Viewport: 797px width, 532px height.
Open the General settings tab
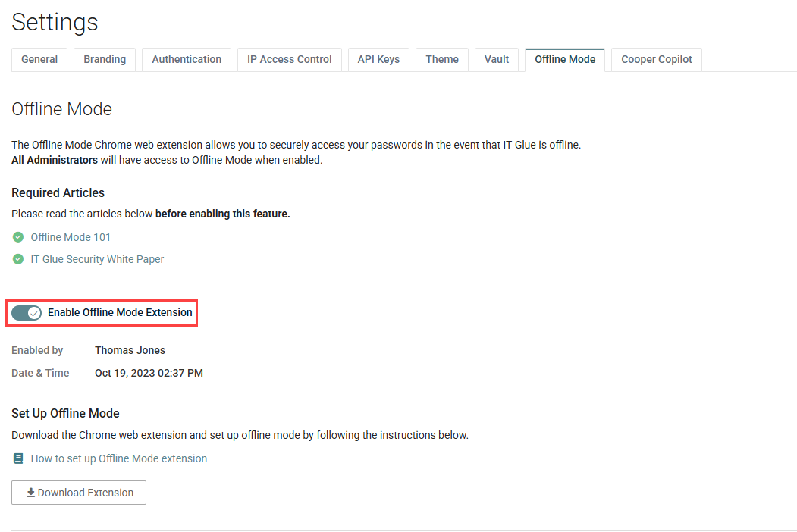tap(39, 59)
